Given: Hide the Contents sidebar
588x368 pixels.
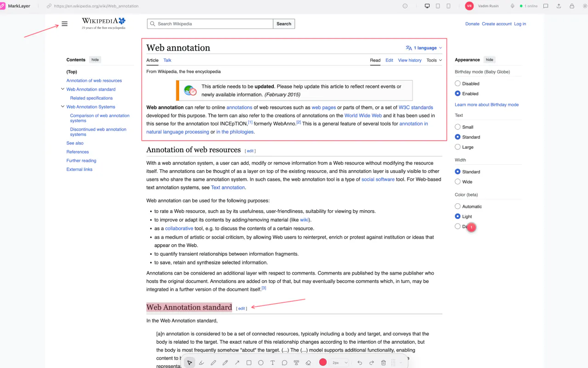Looking at the screenshot, I should pyautogui.click(x=95, y=60).
